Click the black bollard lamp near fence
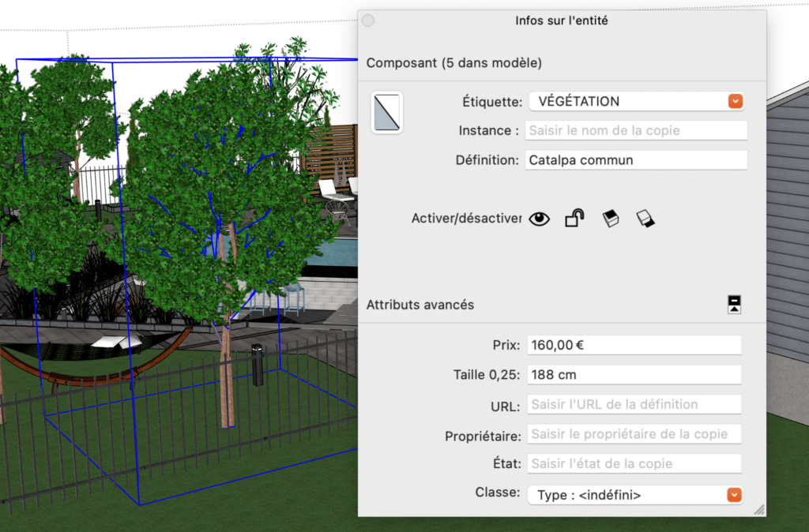The height and width of the screenshot is (532, 809). 257,365
